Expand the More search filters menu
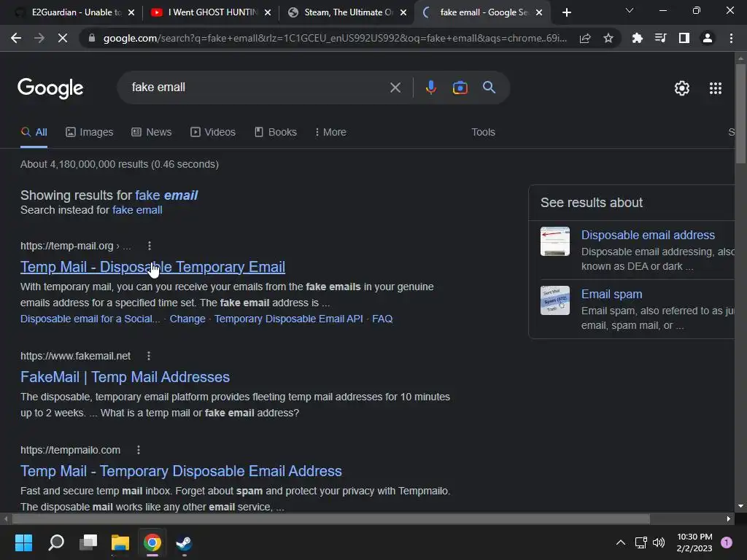 [x=330, y=132]
